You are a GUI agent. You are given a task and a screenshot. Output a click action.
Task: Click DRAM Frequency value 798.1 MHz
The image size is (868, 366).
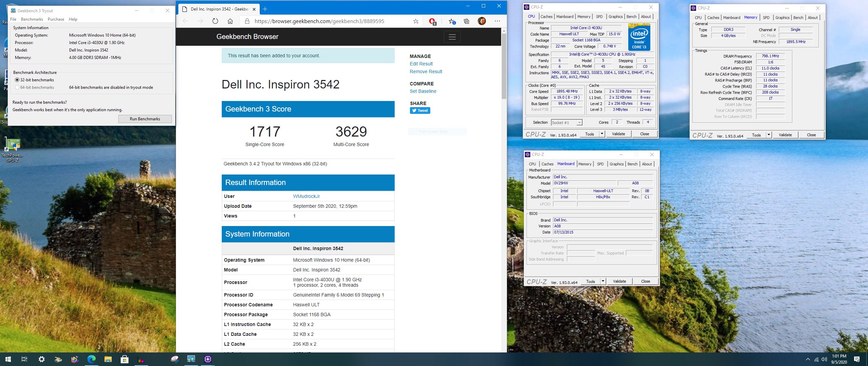770,56
